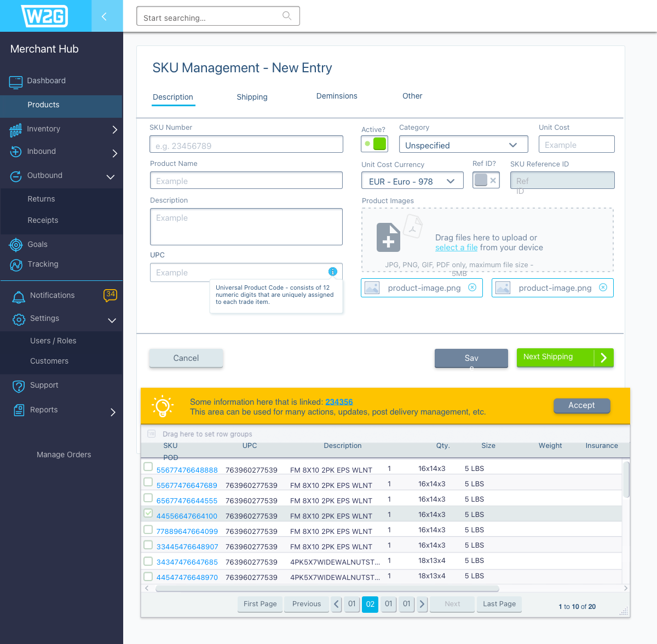Viewport: 657px width, 644px height.
Task: Enable the Ref ID toggle
Action: click(x=486, y=180)
